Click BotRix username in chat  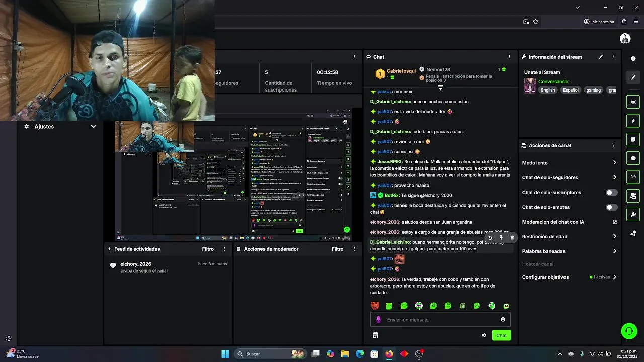pos(392,195)
